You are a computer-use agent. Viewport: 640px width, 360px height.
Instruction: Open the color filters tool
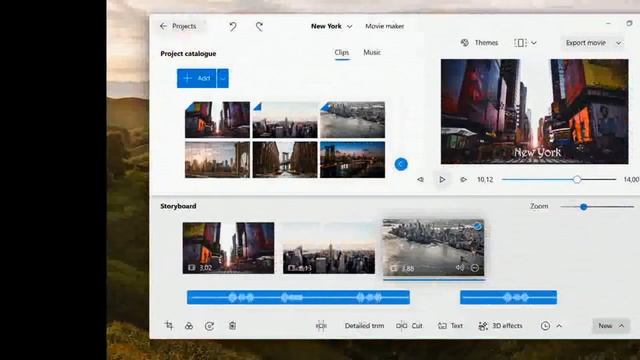pyautogui.click(x=189, y=326)
